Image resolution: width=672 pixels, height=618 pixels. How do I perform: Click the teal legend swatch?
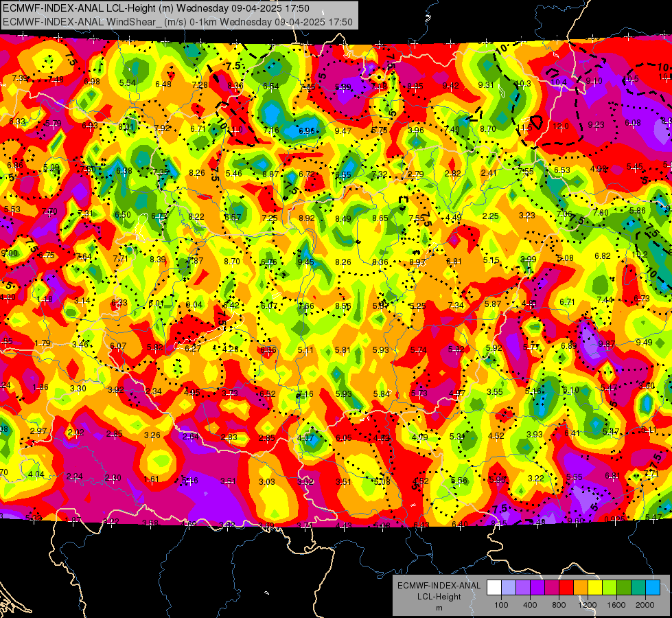point(638,588)
